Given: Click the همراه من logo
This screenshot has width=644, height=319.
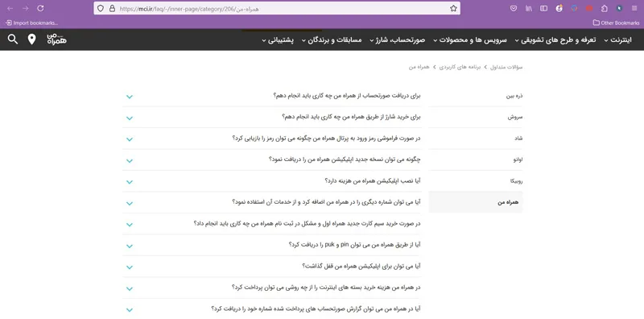Looking at the screenshot, I should 56,39.
